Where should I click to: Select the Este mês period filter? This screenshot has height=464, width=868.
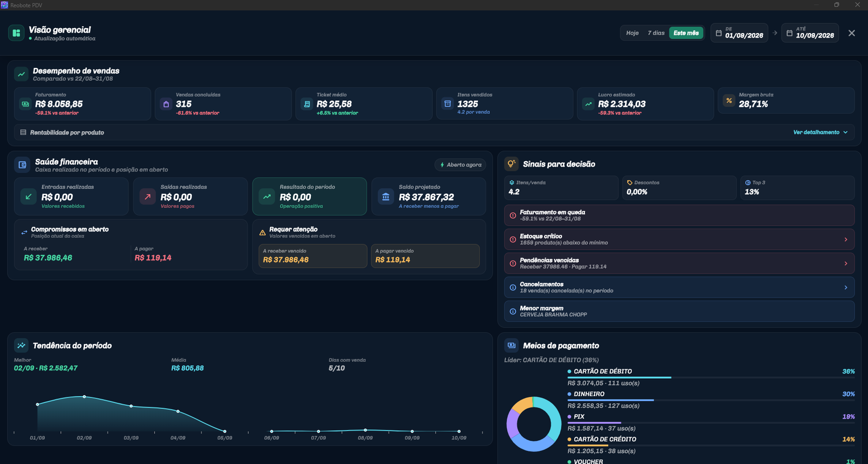pos(686,33)
